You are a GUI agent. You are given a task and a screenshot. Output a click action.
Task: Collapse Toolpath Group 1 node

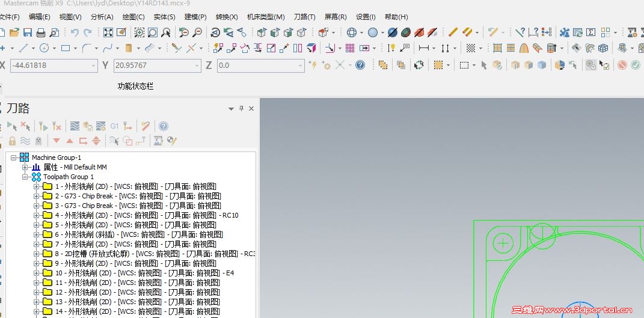(x=25, y=177)
